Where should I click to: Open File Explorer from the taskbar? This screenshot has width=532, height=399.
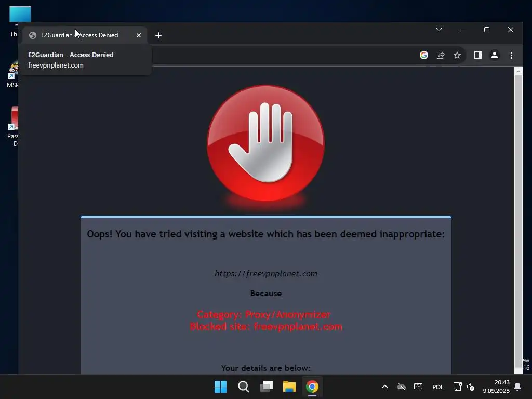pyautogui.click(x=289, y=387)
